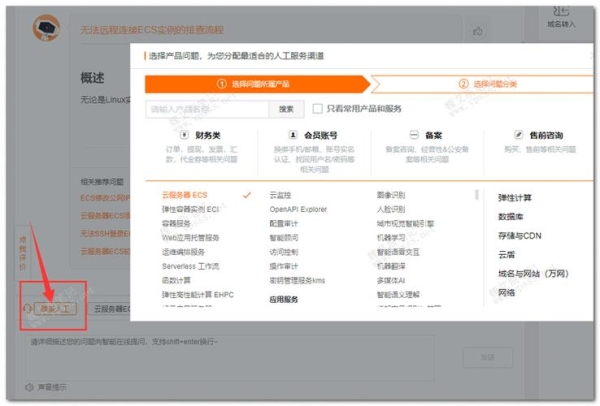Select Web应用托管服务 product
The image size is (600, 406).
point(191,238)
